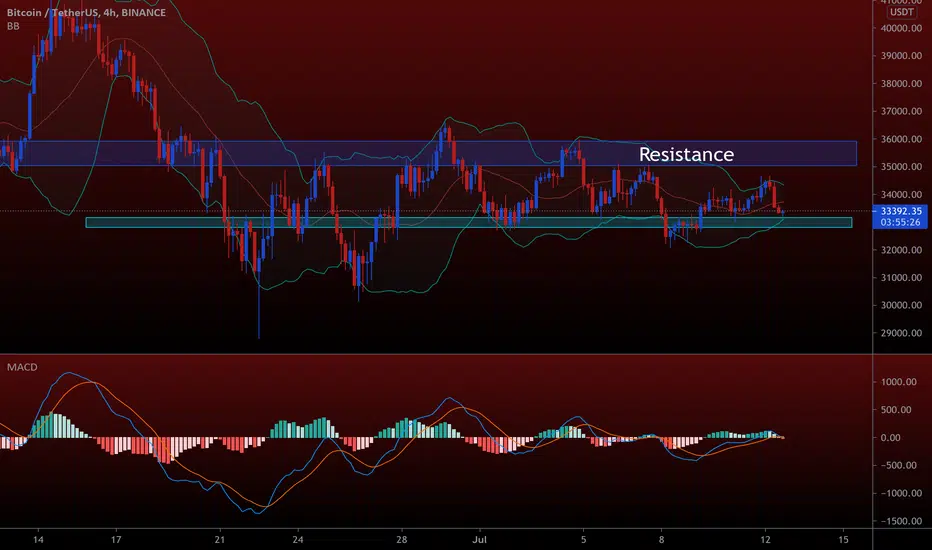Image resolution: width=932 pixels, height=550 pixels.
Task: Click the date label 14 on time axis
Action: coord(38,540)
